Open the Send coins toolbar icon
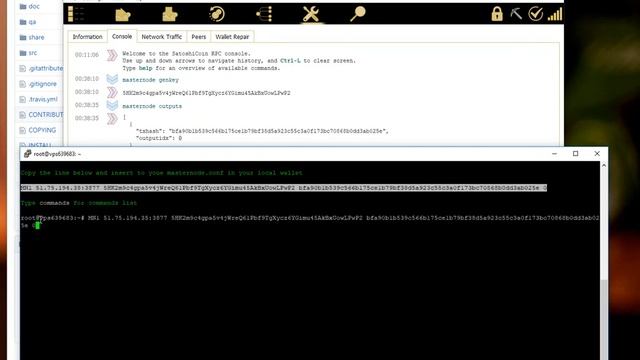The width and height of the screenshot is (640, 360). [x=122, y=14]
